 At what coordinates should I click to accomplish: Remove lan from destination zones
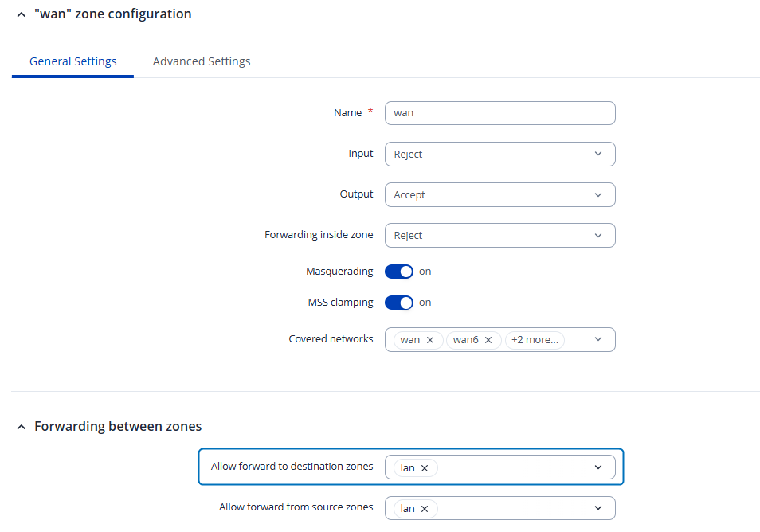click(x=425, y=468)
